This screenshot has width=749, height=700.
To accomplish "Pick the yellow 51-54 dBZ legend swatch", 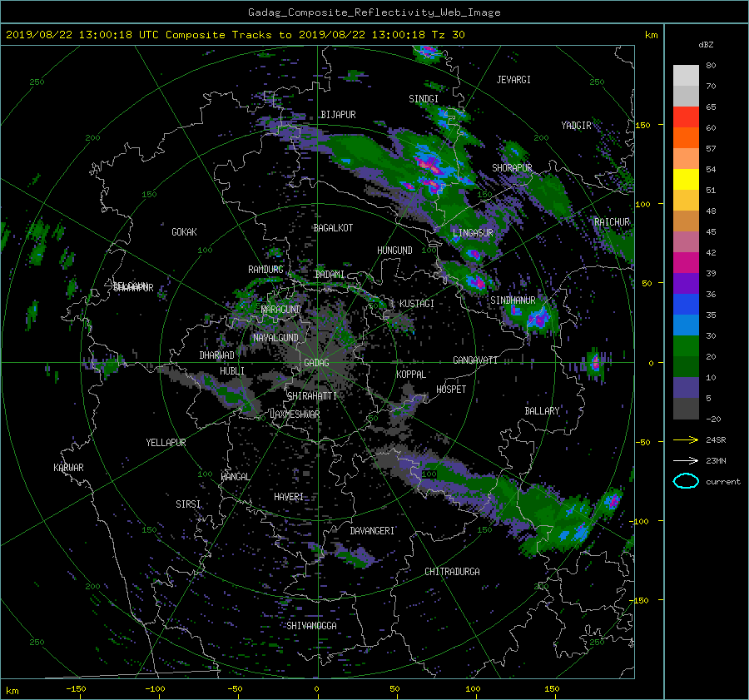I will click(x=686, y=179).
